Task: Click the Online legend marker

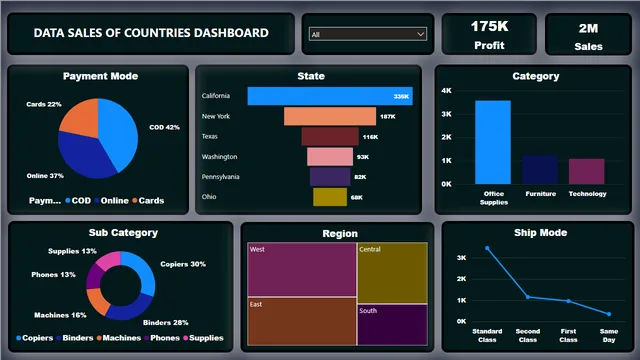Action: coord(97,200)
